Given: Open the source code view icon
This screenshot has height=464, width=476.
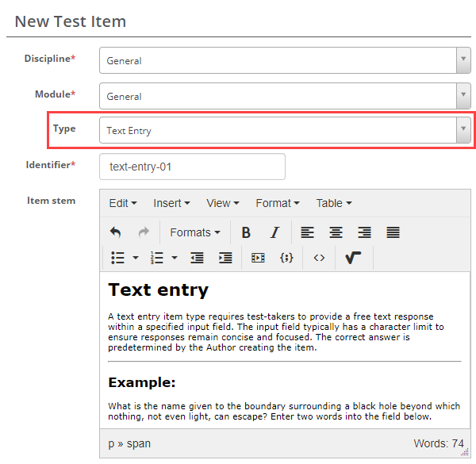Looking at the screenshot, I should 319,258.
